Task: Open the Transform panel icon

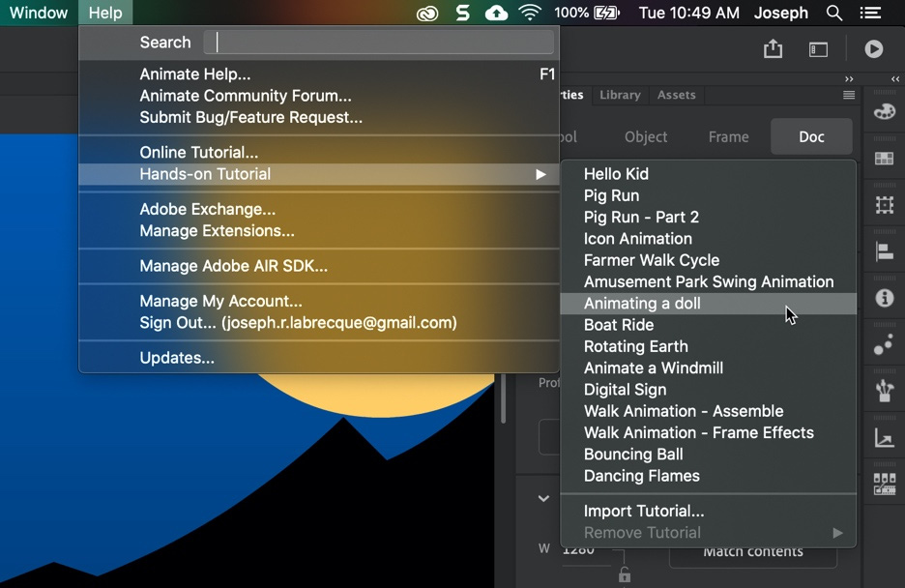Action: [x=885, y=205]
